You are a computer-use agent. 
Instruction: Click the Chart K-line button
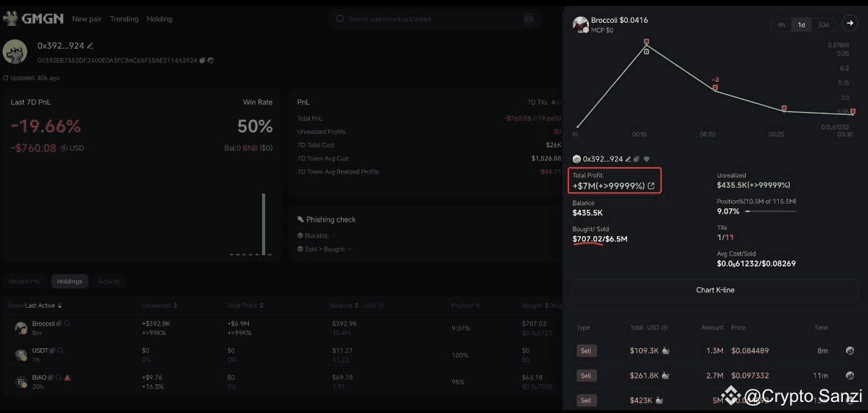click(x=715, y=290)
